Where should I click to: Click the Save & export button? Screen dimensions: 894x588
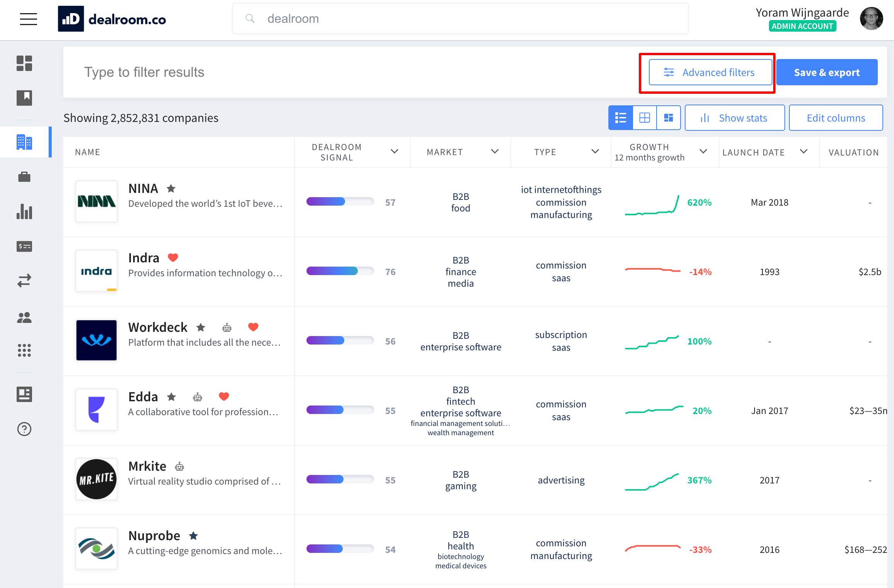click(x=826, y=72)
